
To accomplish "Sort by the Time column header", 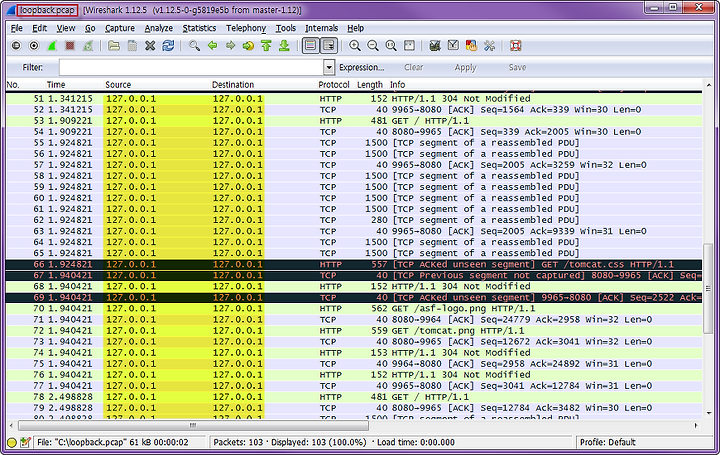I will [56, 84].
